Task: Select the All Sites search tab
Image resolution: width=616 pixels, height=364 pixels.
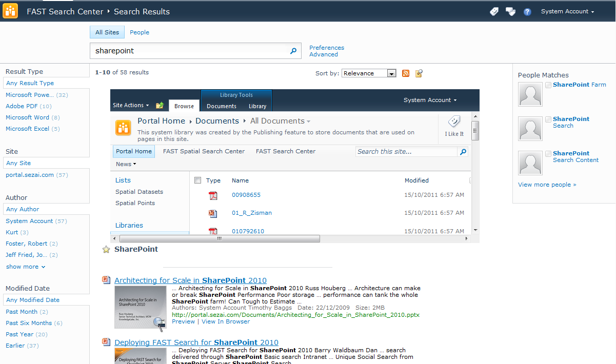Action: 107,32
